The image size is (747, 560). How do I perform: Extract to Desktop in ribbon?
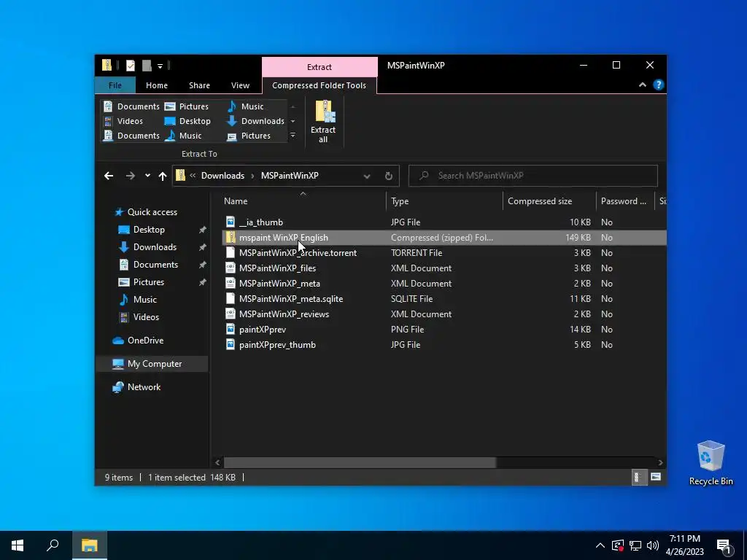coord(187,121)
